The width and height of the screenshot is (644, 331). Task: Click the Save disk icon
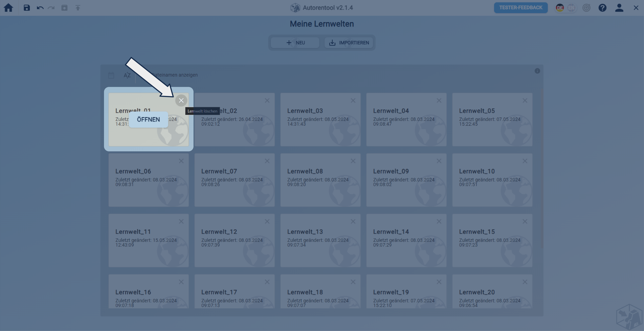pos(27,8)
